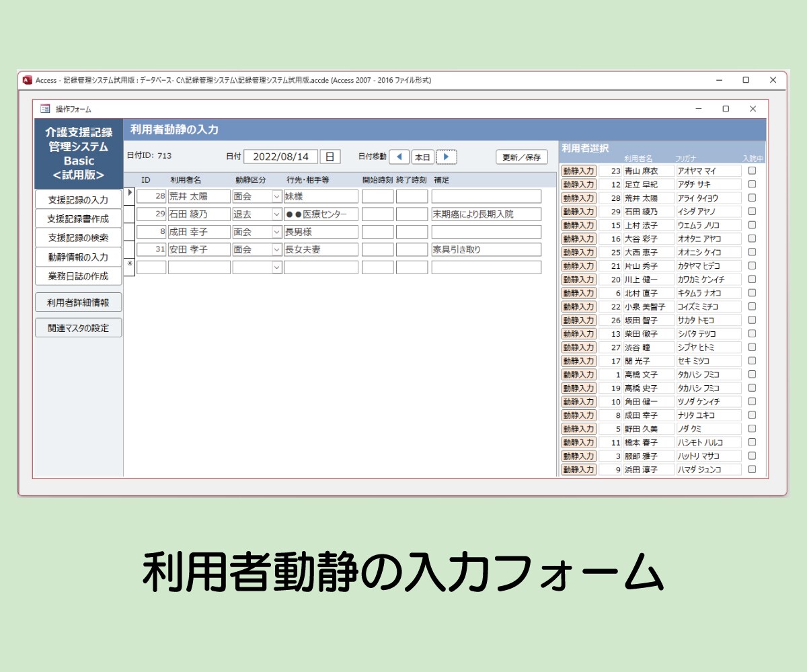Open 支援記録書作成 from side menu
Screen dimensions: 807x672
point(78,218)
